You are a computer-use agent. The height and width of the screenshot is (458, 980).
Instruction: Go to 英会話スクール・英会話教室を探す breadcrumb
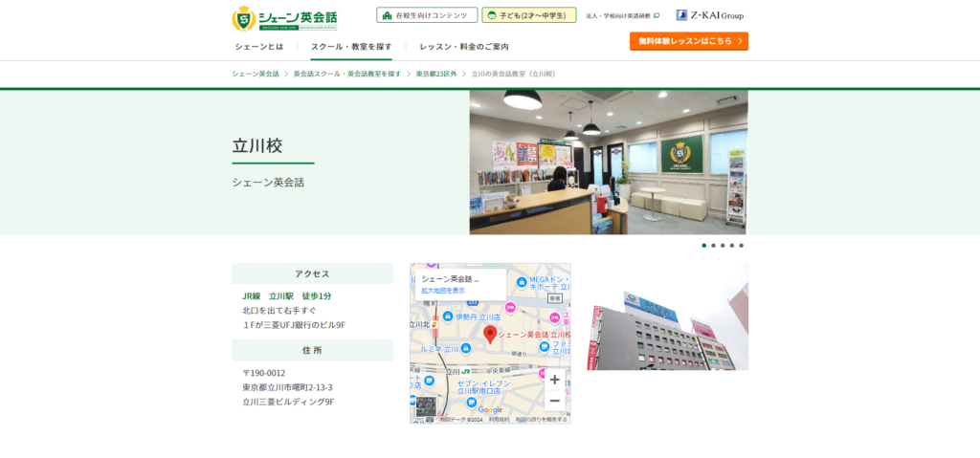(347, 74)
